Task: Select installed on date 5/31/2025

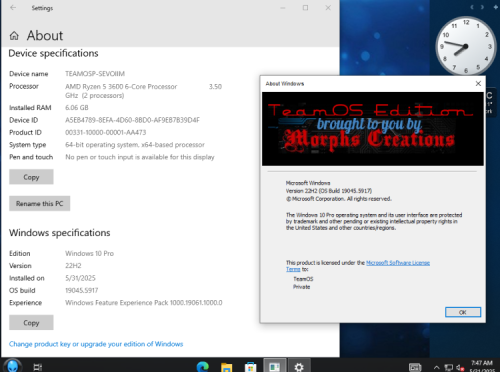Action: pos(80,278)
